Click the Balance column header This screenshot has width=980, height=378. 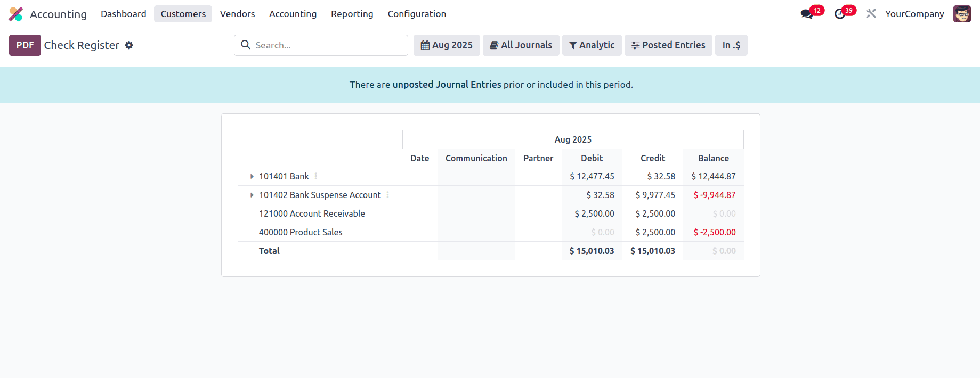[x=714, y=158]
